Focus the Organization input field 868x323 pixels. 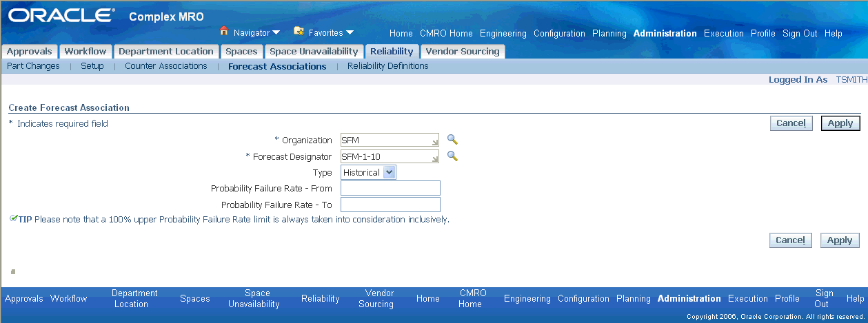coord(390,140)
